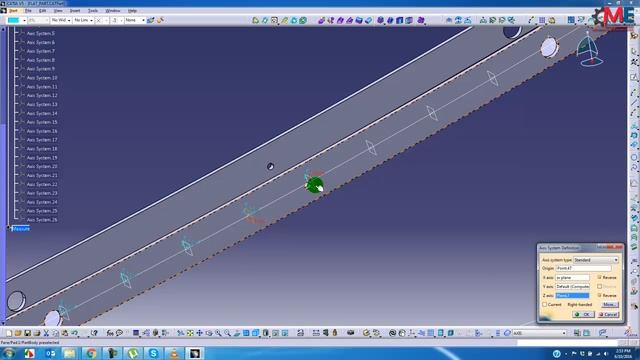Open the fill color dropdown arrow
640x360 pixels.
click(x=24, y=20)
